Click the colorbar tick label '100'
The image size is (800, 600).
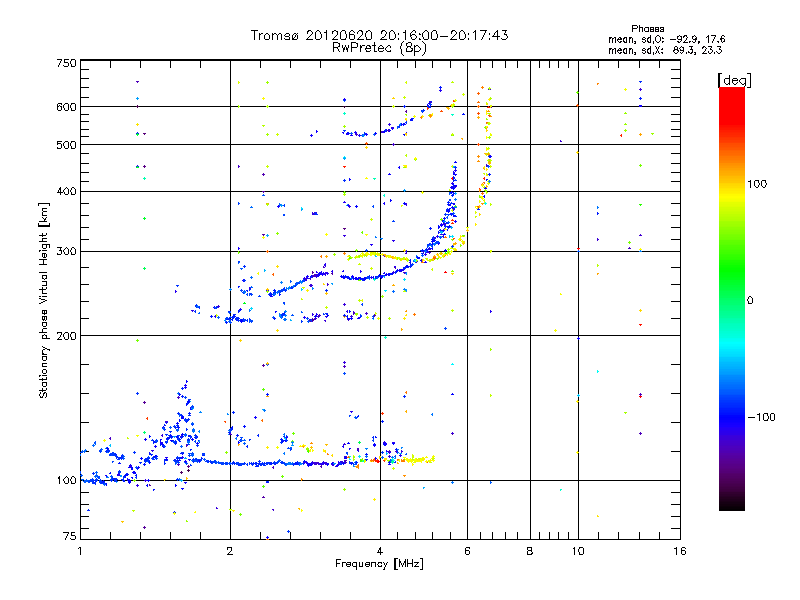(757, 184)
